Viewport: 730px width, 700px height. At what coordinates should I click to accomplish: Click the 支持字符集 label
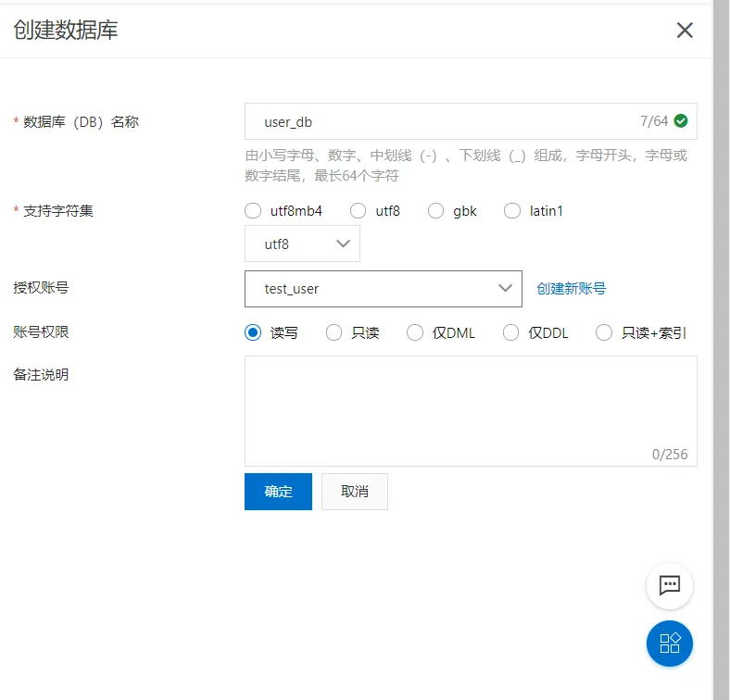click(58, 211)
